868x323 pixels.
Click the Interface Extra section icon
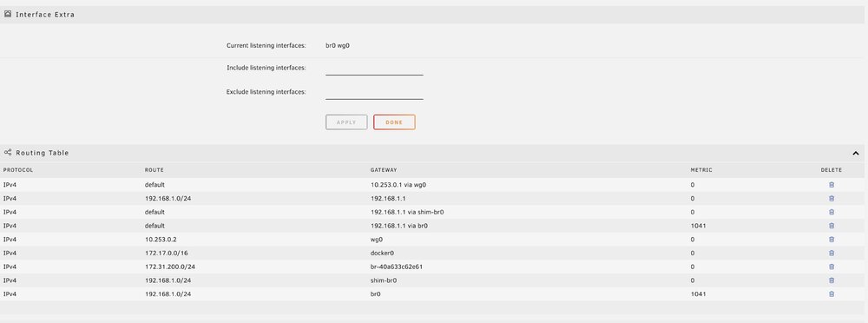click(x=8, y=15)
